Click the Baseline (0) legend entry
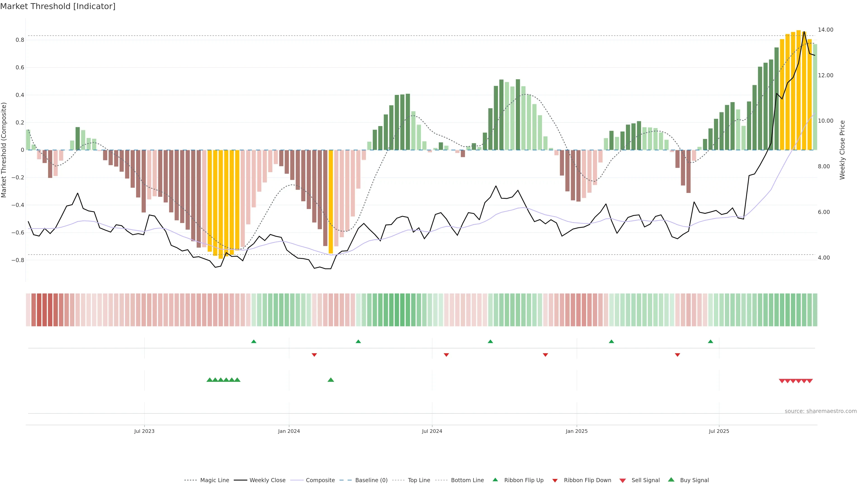 tap(371, 480)
